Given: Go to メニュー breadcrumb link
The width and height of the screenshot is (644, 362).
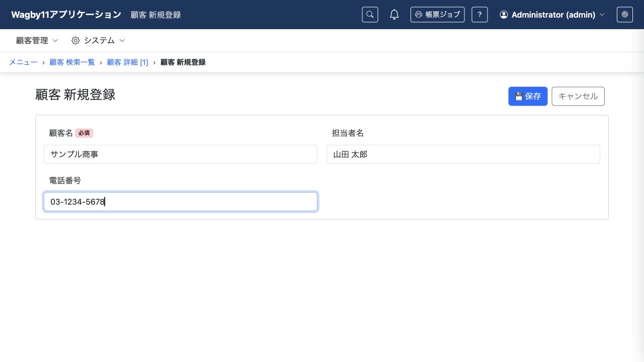Looking at the screenshot, I should [x=23, y=62].
